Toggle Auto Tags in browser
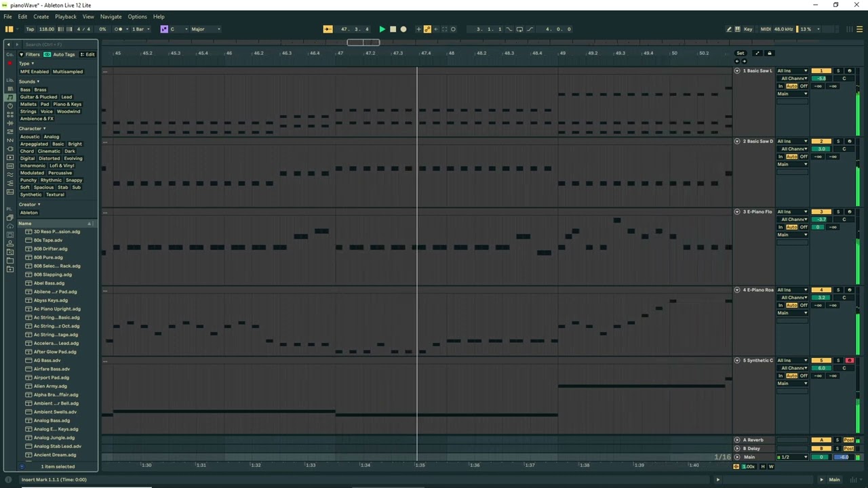The height and width of the screenshot is (488, 868). pyautogui.click(x=60, y=54)
